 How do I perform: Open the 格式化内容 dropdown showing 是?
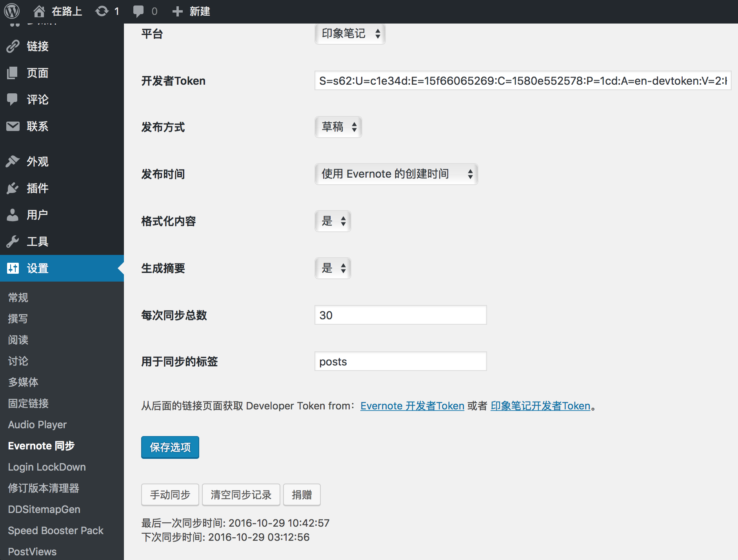[x=333, y=221]
